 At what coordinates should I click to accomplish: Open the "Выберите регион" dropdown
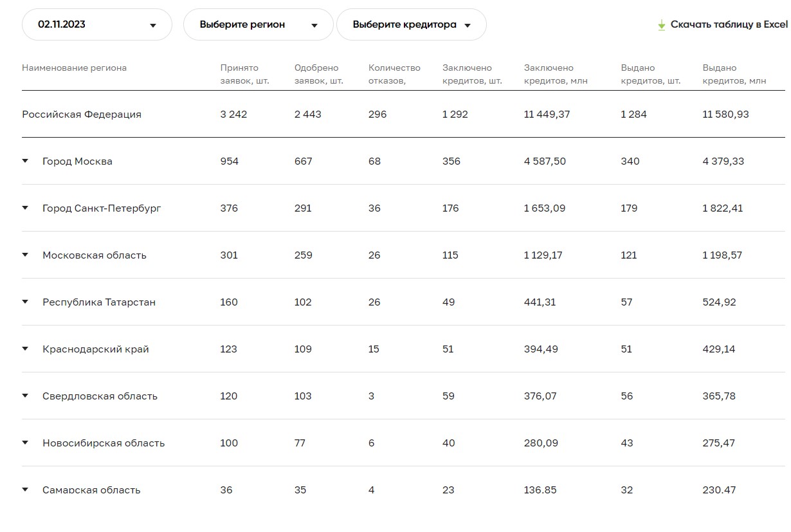(258, 25)
